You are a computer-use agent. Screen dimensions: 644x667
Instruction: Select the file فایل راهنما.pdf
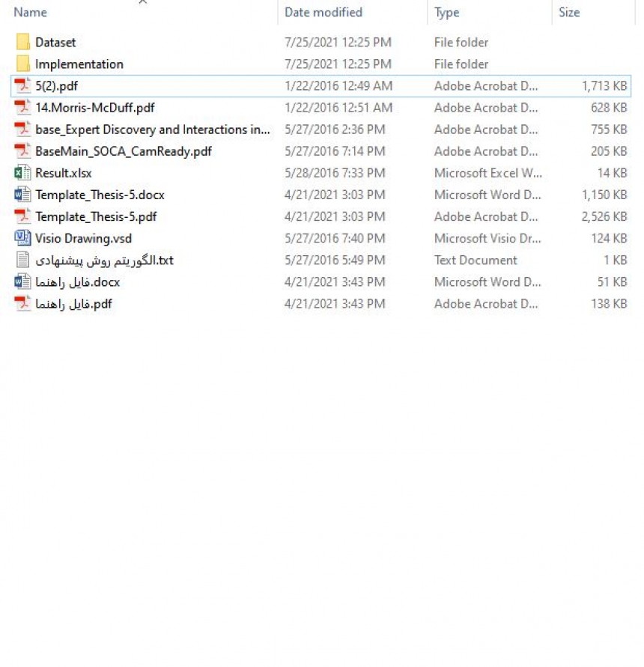point(73,303)
